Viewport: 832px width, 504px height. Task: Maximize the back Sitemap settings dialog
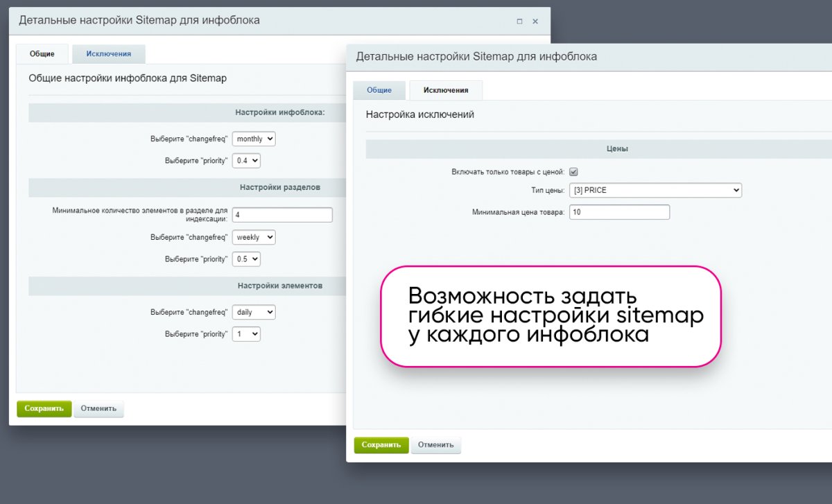pos(519,21)
